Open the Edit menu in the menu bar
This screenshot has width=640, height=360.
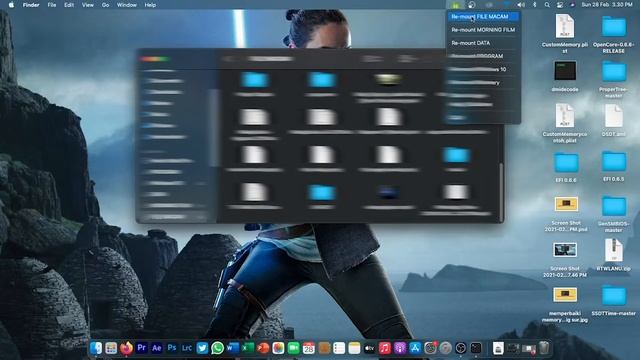pyautogui.click(x=69, y=5)
